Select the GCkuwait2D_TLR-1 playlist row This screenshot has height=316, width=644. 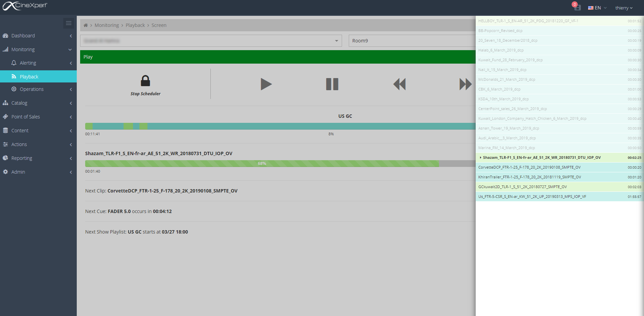(x=560, y=187)
